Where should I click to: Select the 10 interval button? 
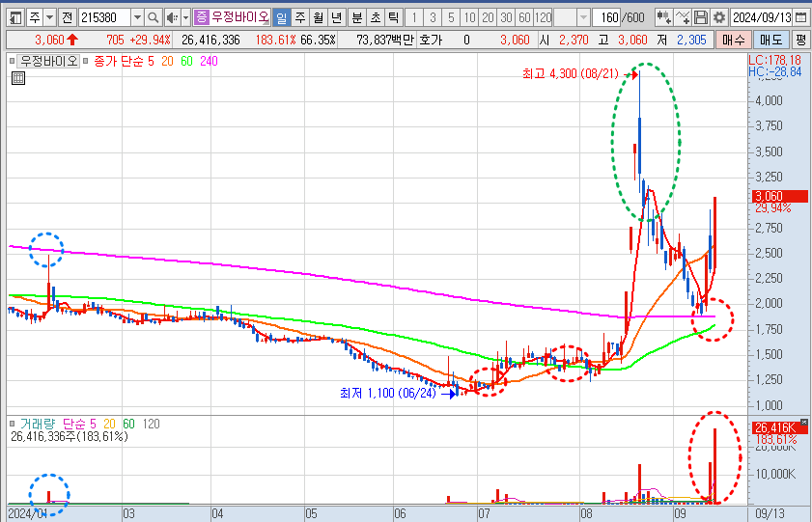[469, 18]
